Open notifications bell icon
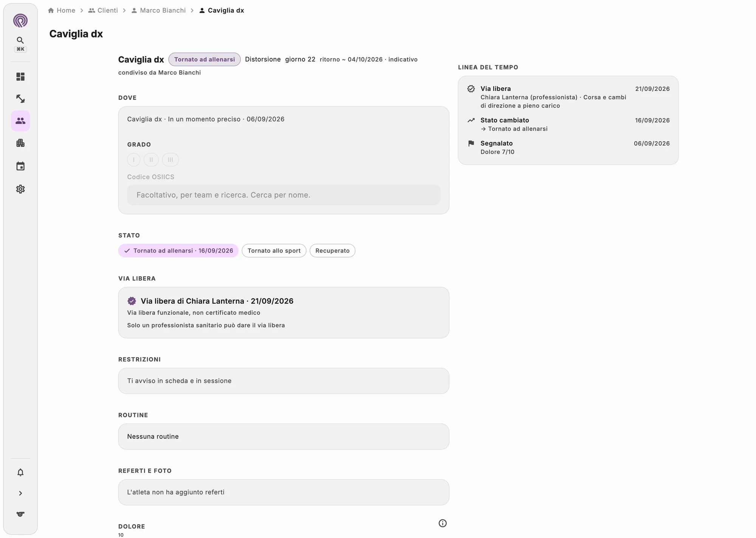This screenshot has width=756, height=538. click(20, 472)
